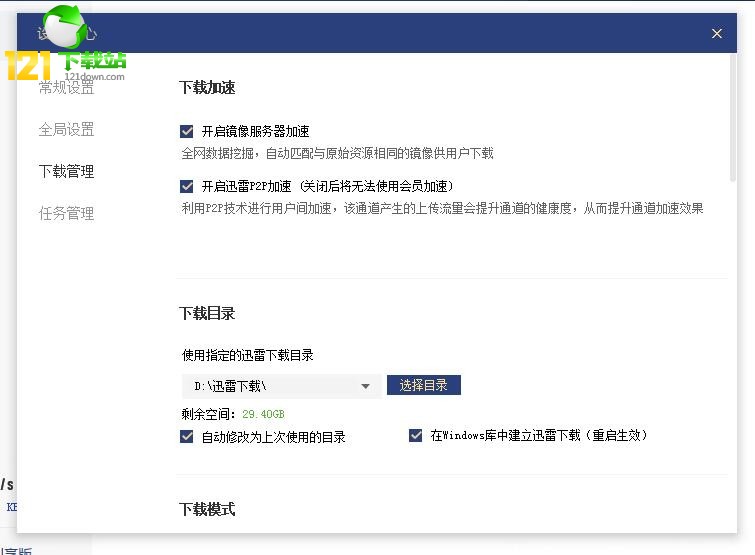Click the D:\迅雷下载\ path field

282,386
